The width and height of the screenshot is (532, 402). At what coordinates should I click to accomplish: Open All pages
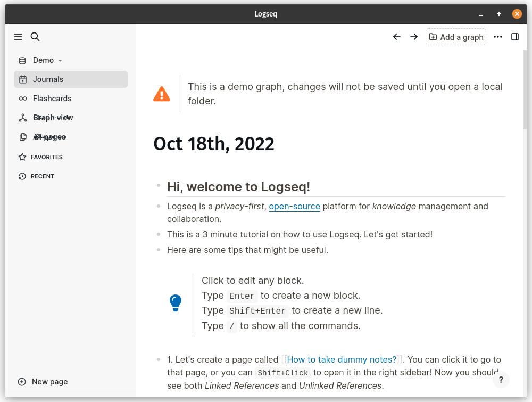(x=49, y=137)
